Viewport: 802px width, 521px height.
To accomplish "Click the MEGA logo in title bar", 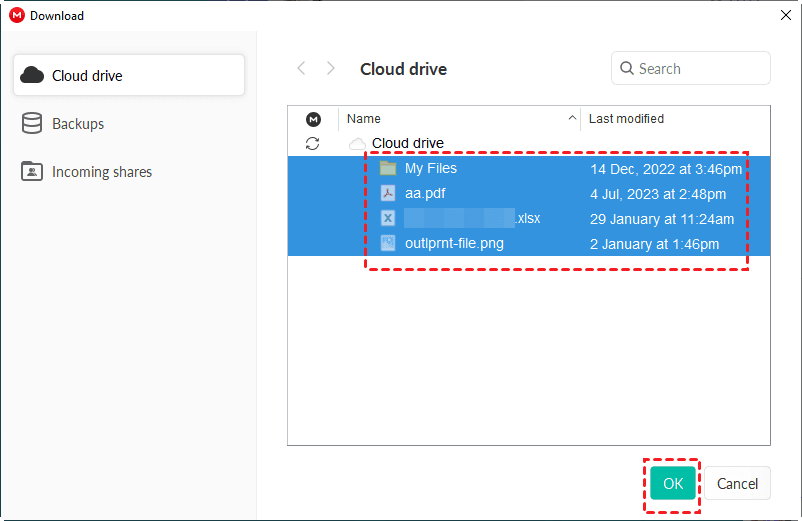I will [16, 15].
